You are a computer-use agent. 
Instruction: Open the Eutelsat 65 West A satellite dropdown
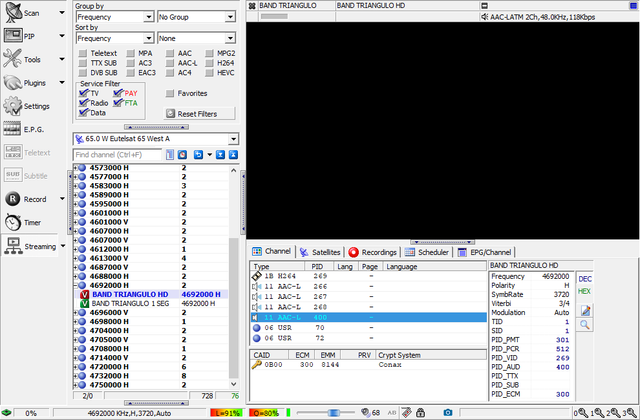[233, 139]
